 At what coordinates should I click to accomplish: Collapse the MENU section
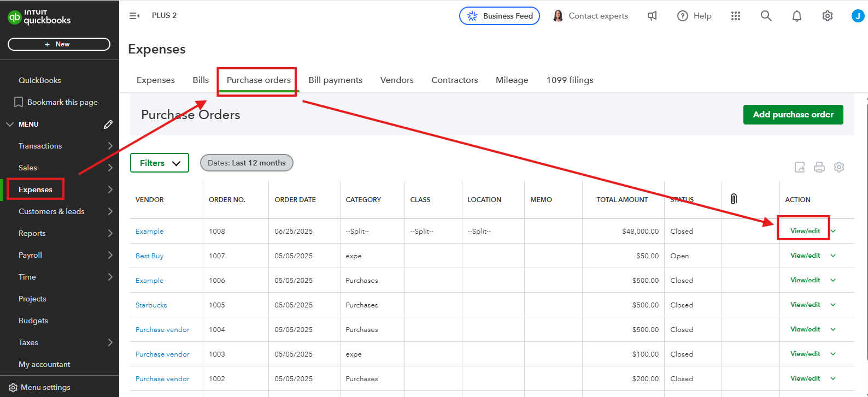tap(10, 125)
